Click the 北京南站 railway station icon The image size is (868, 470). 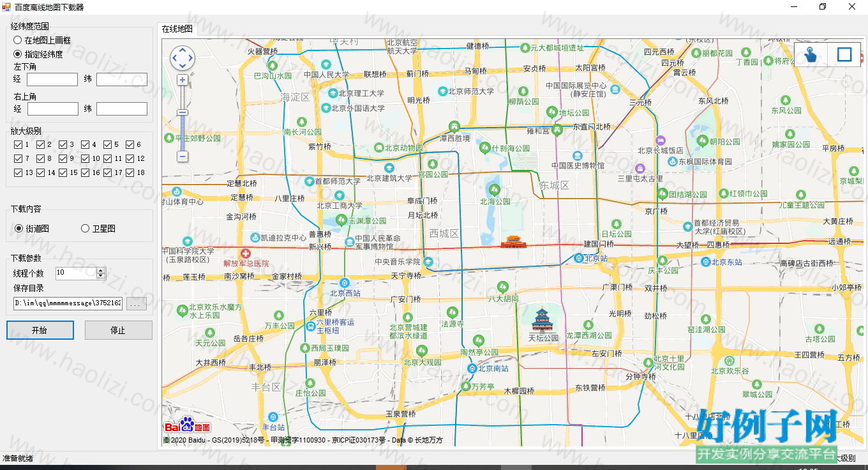(x=472, y=368)
